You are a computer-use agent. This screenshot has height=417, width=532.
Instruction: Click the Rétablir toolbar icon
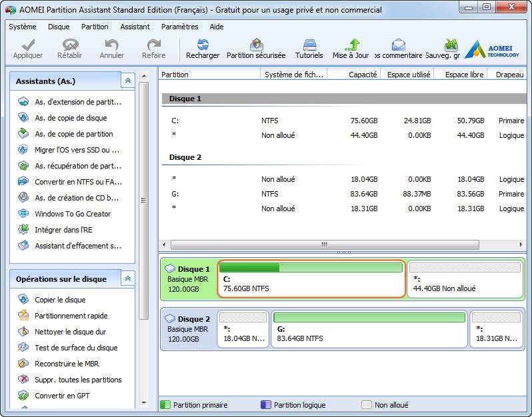(x=70, y=45)
